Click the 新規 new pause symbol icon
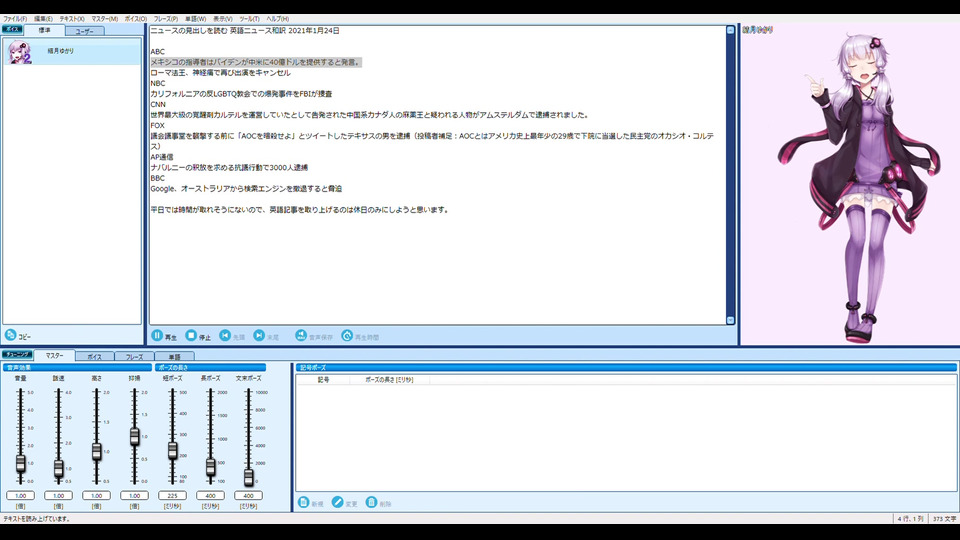 point(304,502)
